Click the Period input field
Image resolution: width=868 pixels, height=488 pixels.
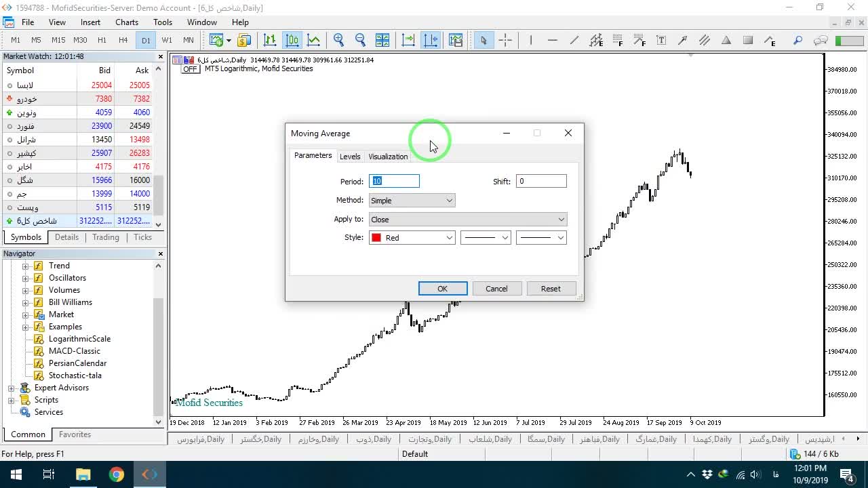click(x=394, y=181)
